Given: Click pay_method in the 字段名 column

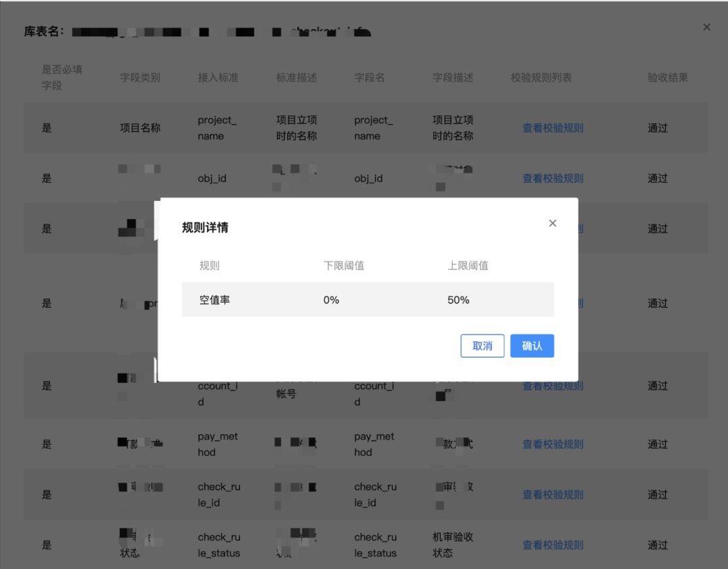Looking at the screenshot, I should [374, 444].
